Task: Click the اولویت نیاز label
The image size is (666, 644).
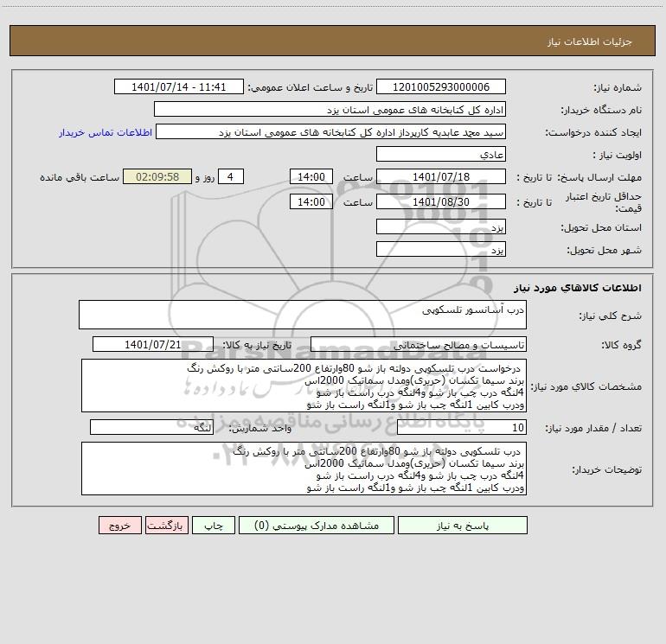Action: click(618, 155)
